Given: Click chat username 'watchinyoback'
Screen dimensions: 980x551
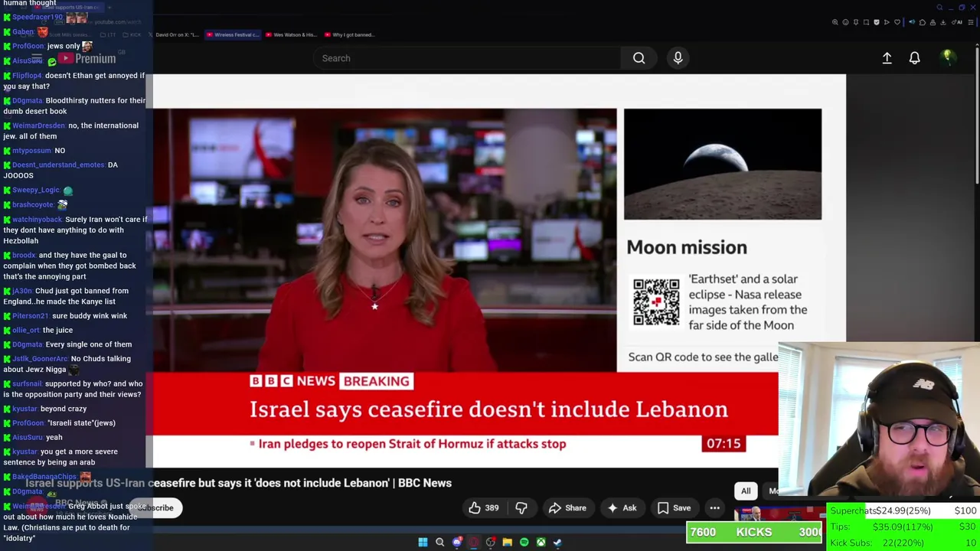Looking at the screenshot, I should pos(37,220).
